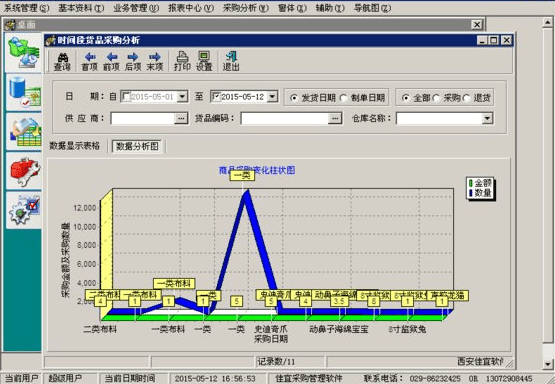Image resolution: width=555 pixels, height=384 pixels.
Task: Select the 采购 radio button
Action: 436,98
